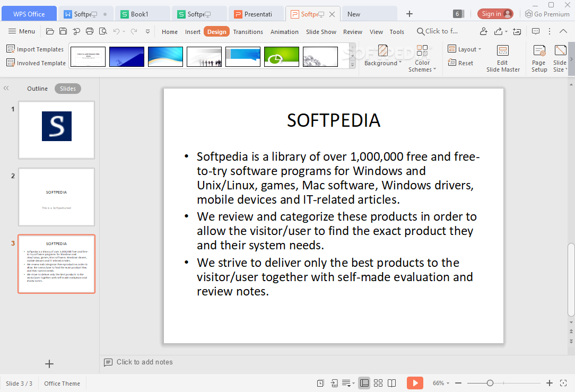Click the share export icon
The image size is (575, 392).
tap(498, 31)
